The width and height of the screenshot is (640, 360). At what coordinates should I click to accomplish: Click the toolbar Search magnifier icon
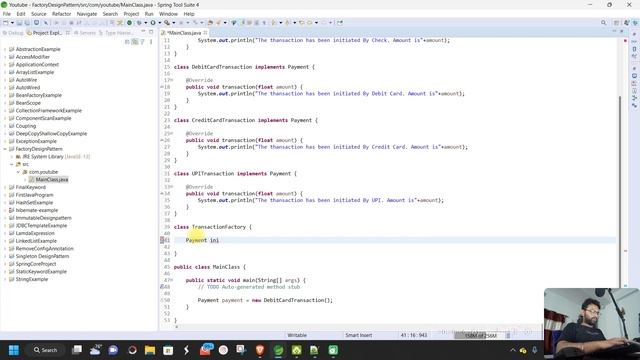(604, 23)
